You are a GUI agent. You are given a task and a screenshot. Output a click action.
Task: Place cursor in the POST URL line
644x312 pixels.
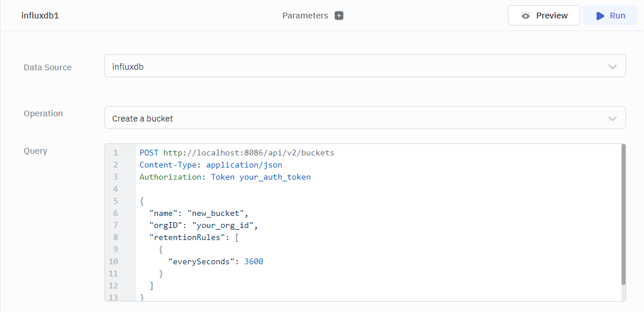click(236, 153)
